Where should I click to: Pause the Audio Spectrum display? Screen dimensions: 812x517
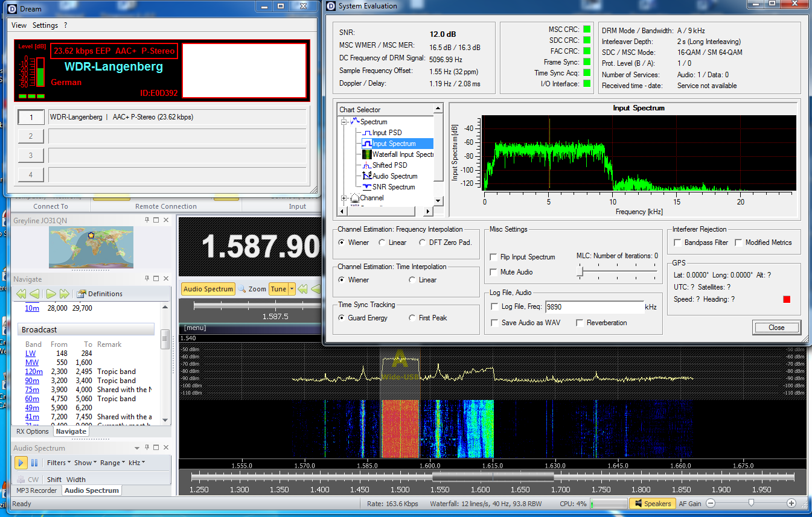(34, 463)
